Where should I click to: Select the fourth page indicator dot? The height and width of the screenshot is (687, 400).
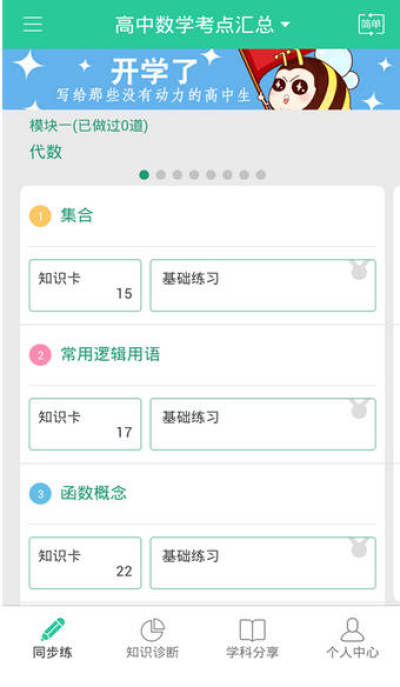[x=194, y=175]
